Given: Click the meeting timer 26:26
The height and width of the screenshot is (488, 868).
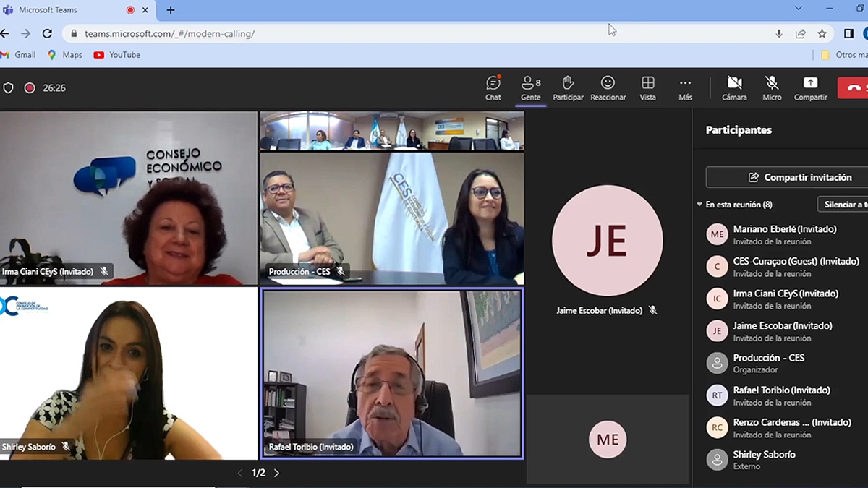Looking at the screenshot, I should click(x=54, y=88).
